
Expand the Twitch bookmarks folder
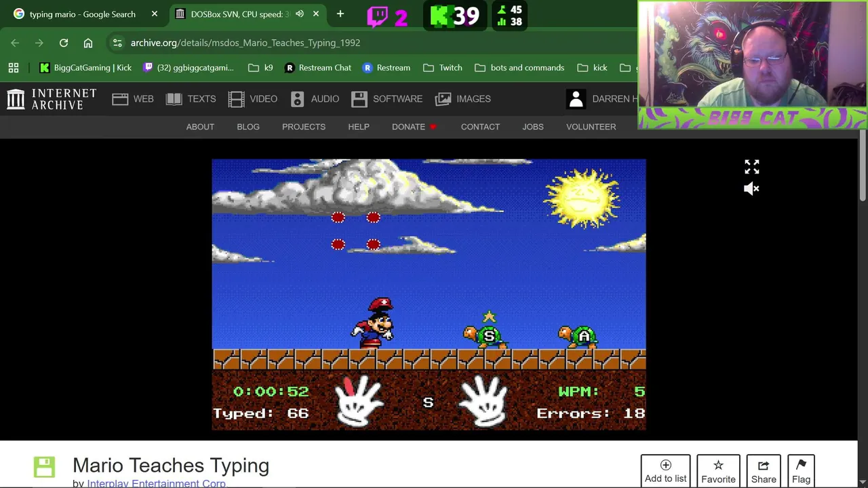[443, 68]
